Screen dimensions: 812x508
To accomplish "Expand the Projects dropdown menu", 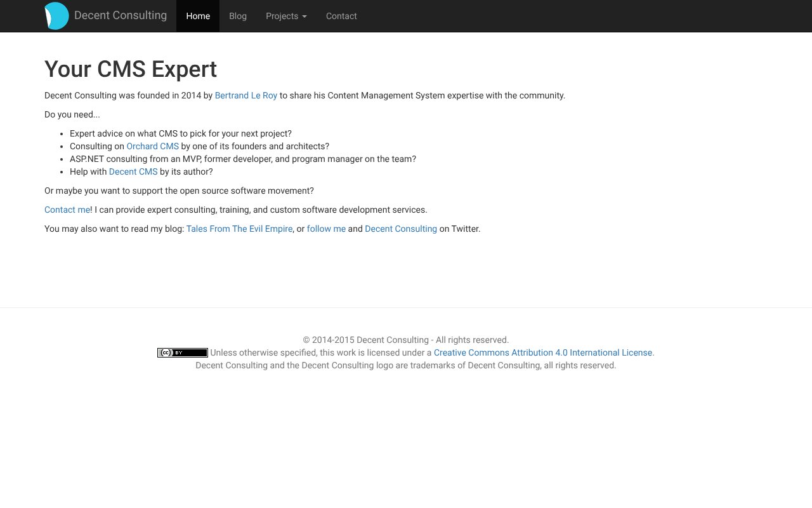I will point(286,16).
